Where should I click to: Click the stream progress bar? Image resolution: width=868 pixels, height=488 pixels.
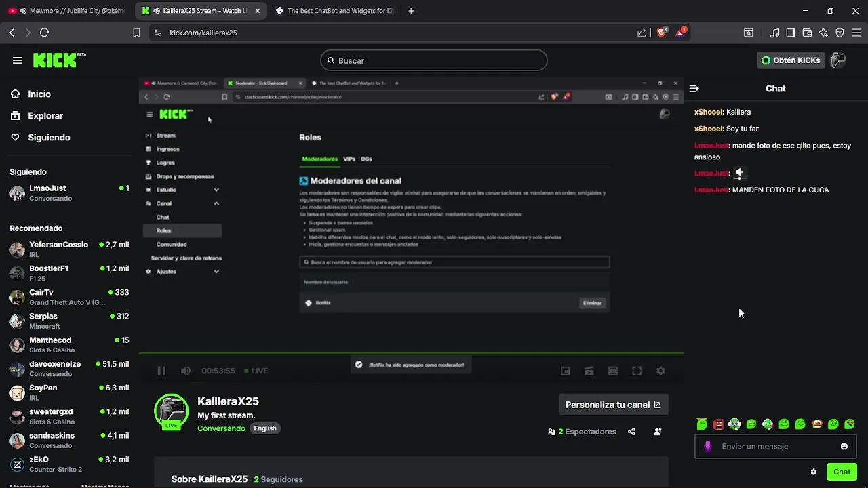(411, 353)
